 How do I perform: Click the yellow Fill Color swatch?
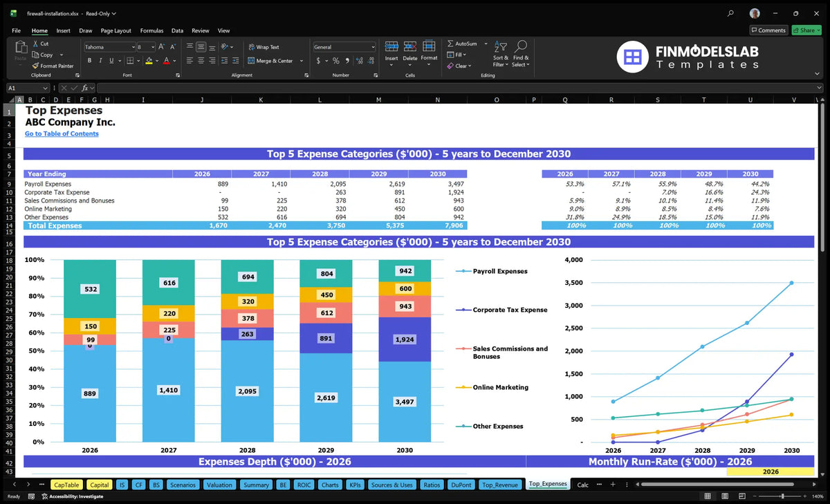149,61
